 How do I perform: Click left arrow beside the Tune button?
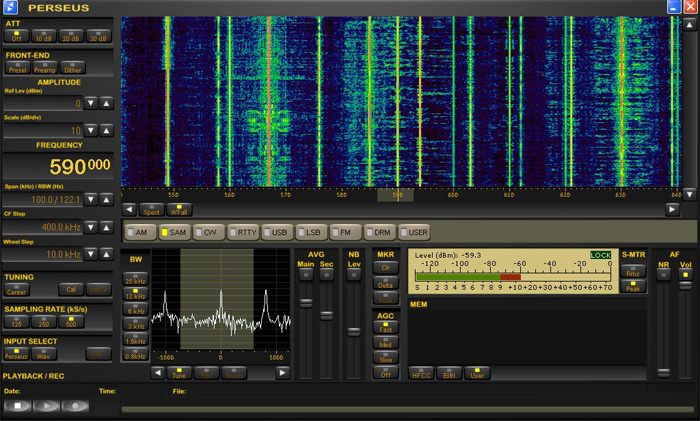click(158, 372)
